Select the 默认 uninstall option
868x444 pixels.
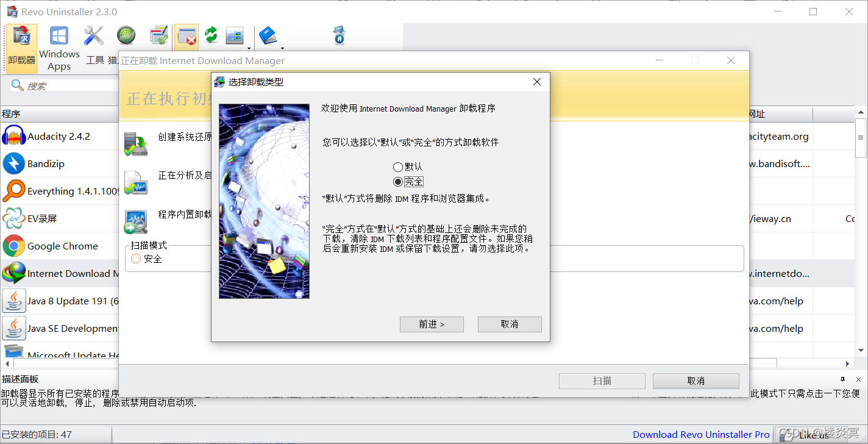(x=408, y=167)
